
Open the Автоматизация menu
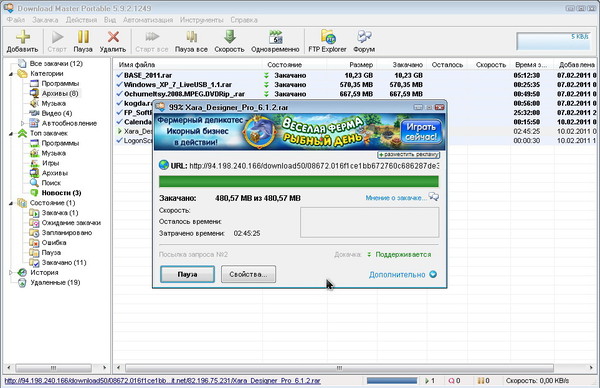coord(148,20)
